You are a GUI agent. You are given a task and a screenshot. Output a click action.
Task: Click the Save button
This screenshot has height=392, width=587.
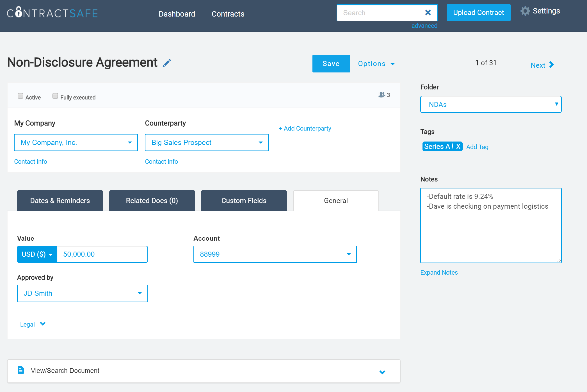(x=331, y=63)
